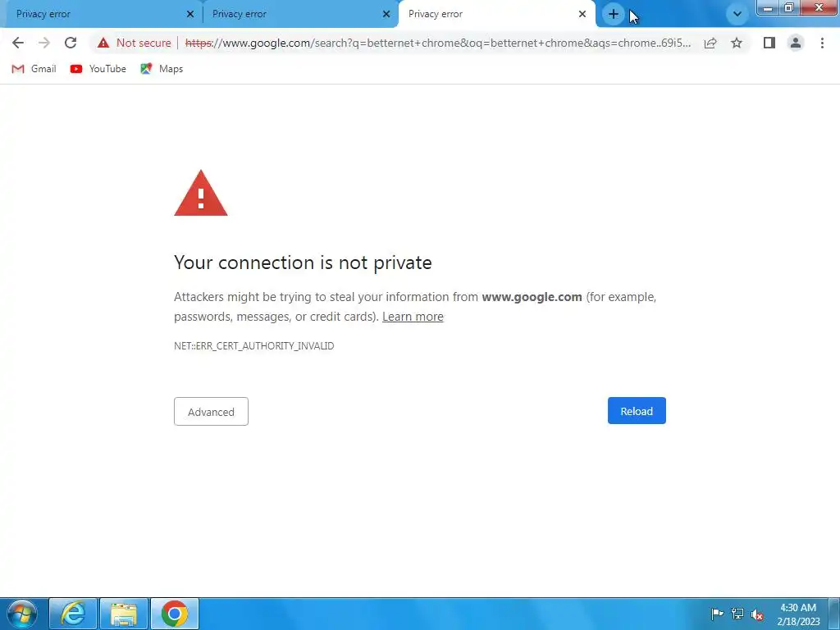Restore down the Chrome window
Viewport: 840px width, 630px height.
(x=788, y=7)
